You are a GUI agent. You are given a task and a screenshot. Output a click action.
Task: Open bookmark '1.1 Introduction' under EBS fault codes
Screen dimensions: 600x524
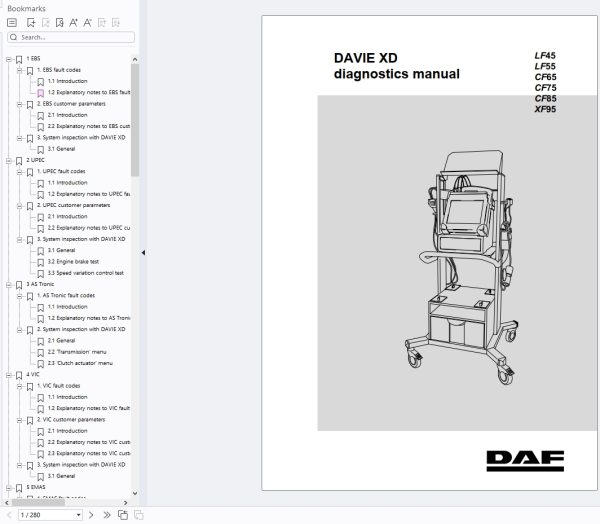[x=67, y=81]
